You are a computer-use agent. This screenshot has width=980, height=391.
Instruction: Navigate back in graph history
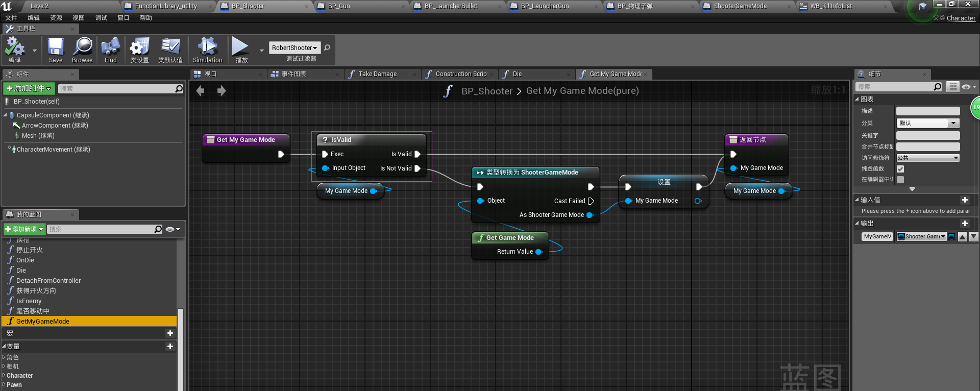(x=200, y=91)
